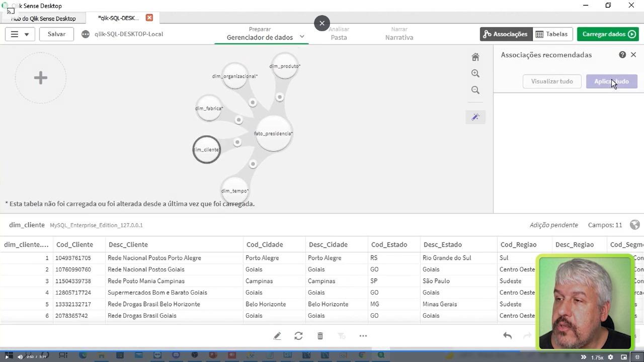Add data with the plus bubble
The height and width of the screenshot is (362, 644).
[x=41, y=78]
